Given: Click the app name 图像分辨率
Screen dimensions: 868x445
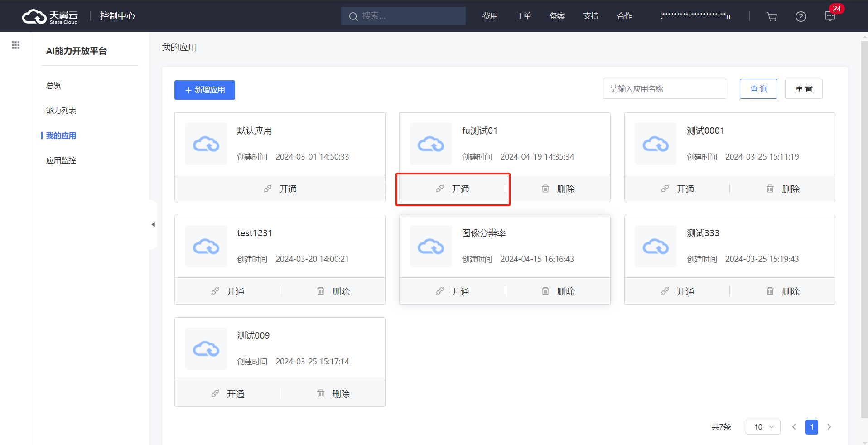Looking at the screenshot, I should [x=484, y=233].
